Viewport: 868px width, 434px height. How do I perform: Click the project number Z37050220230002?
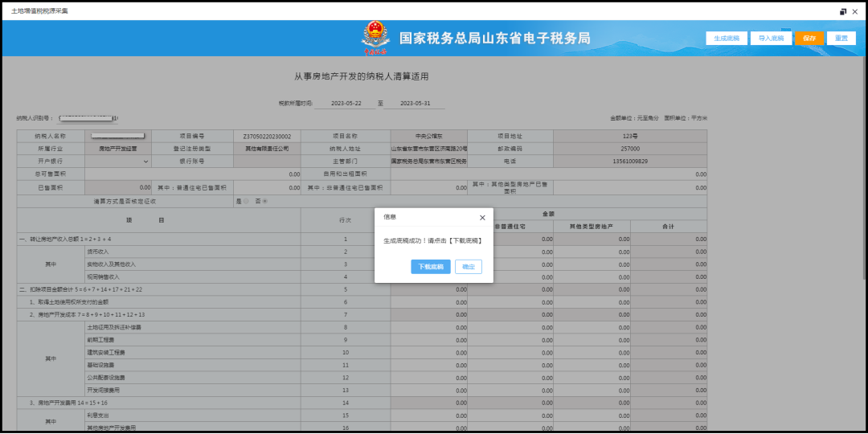point(267,136)
